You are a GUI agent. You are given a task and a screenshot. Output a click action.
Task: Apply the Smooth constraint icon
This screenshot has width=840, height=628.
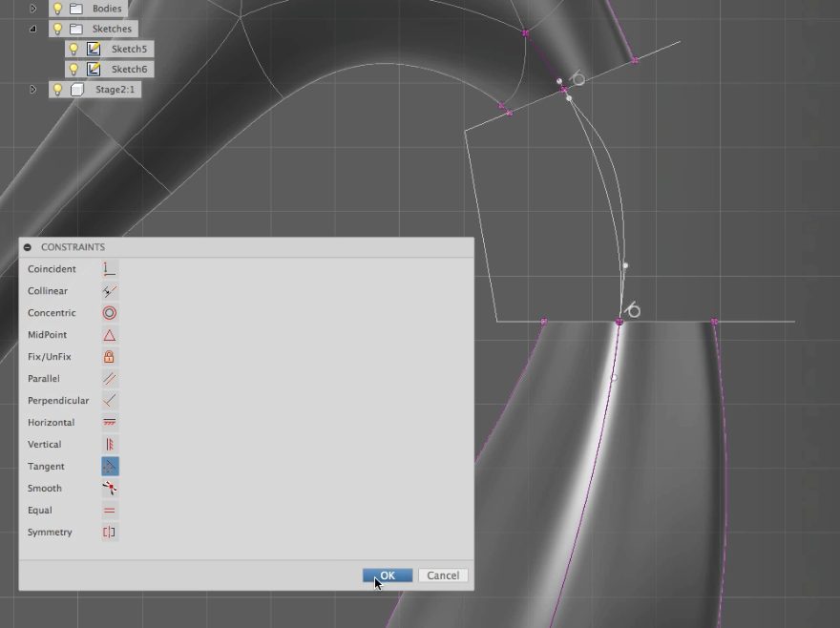tap(109, 488)
